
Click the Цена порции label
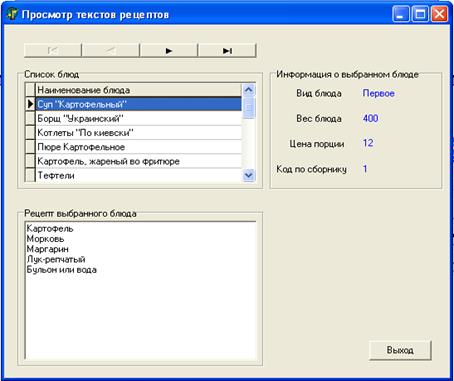coord(317,144)
